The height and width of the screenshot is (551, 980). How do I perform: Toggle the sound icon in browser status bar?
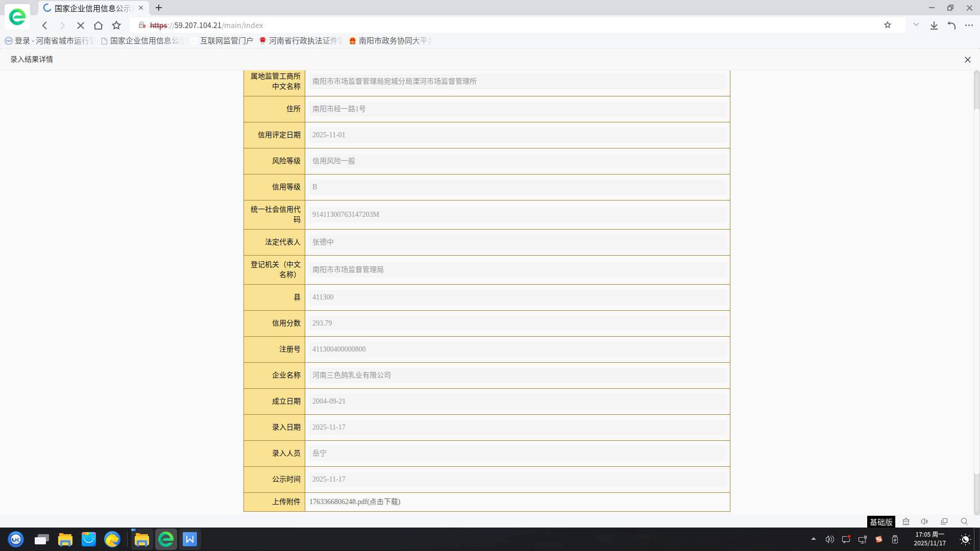[x=924, y=521]
